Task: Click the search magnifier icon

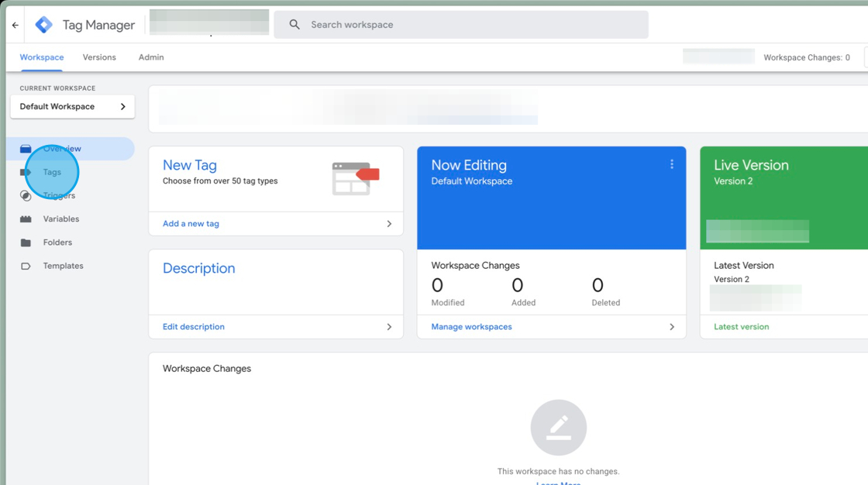Action: [293, 24]
